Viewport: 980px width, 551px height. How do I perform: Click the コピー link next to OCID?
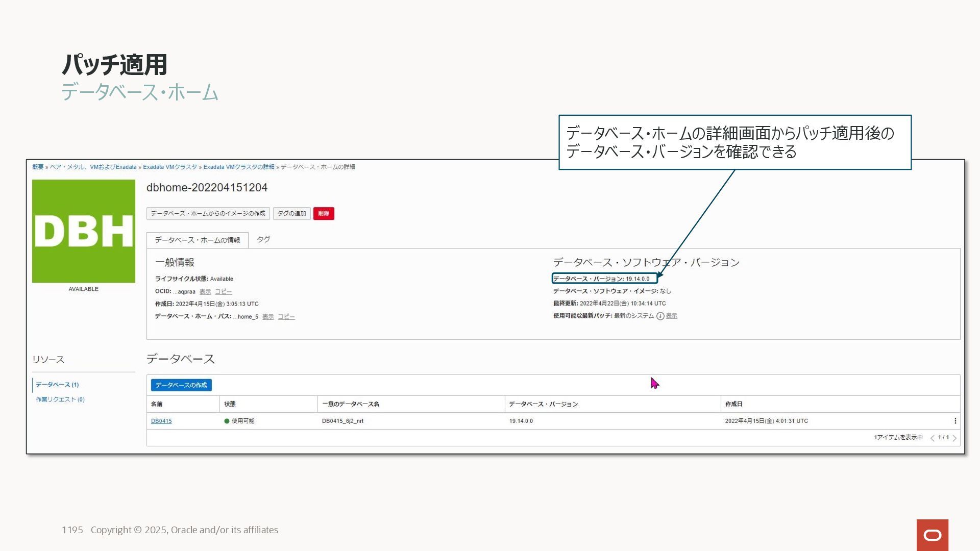[x=223, y=292]
